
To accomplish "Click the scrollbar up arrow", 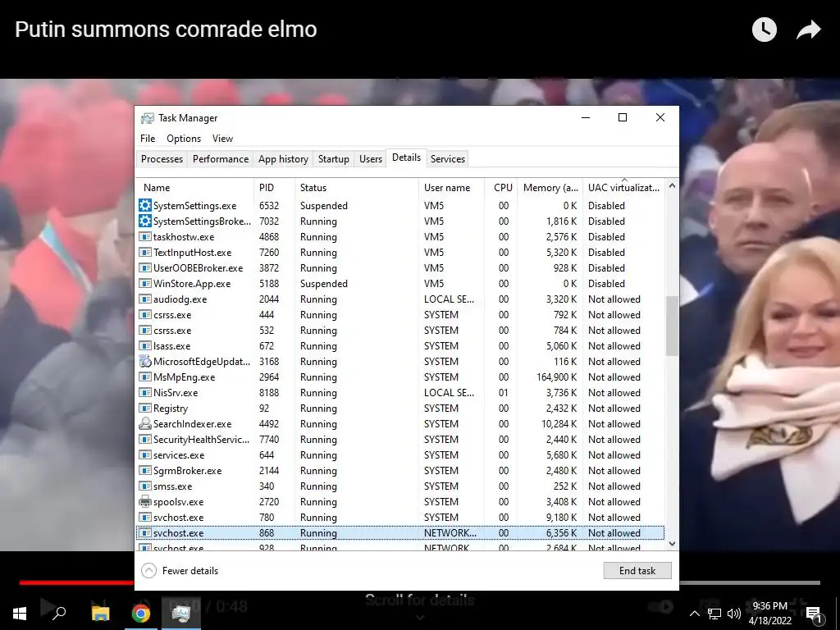I will [673, 186].
